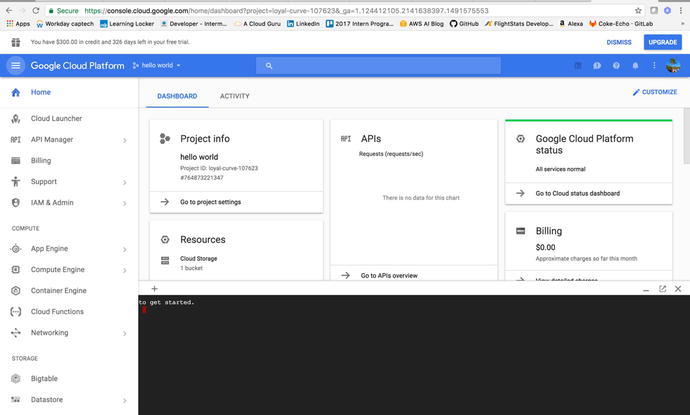Open the header three-dot utilities menu
Image resolution: width=690 pixels, height=415 pixels.
[653, 66]
